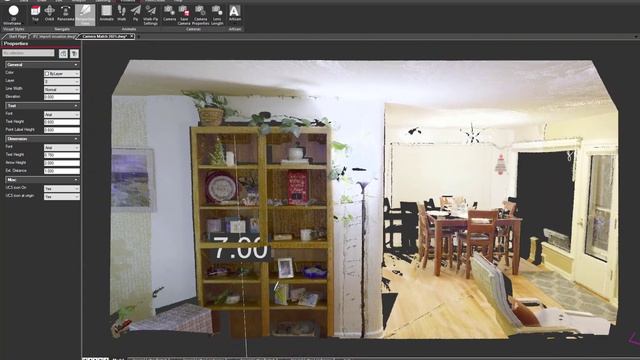Open the Dimension Font dropdown

pos(62,147)
